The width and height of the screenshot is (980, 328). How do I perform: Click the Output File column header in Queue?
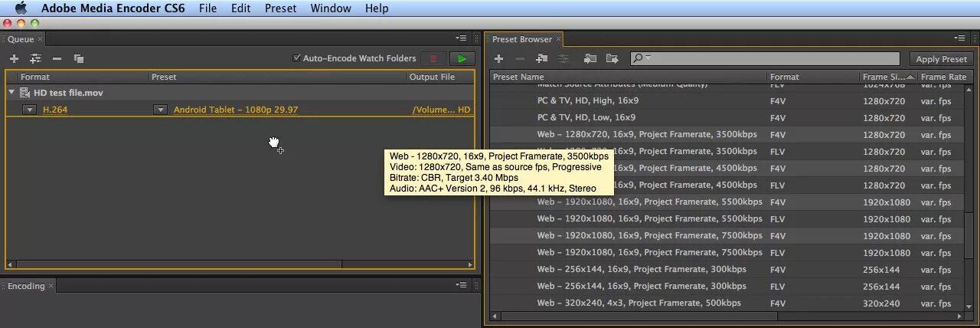pos(439,77)
